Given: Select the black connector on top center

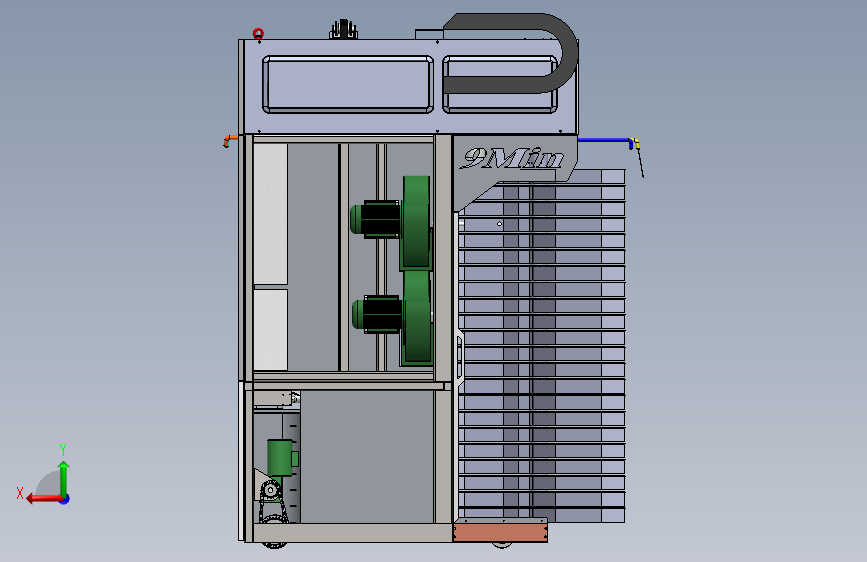Looking at the screenshot, I should tap(343, 30).
